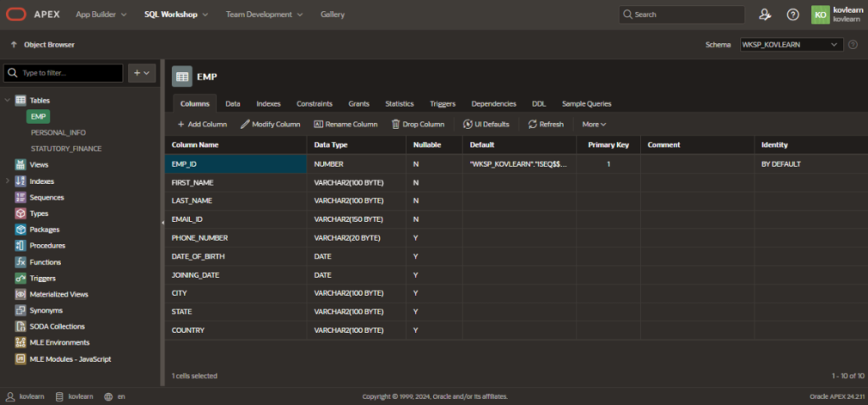Focus the Type to filter field
The width and height of the screenshot is (868, 405).
pos(63,73)
